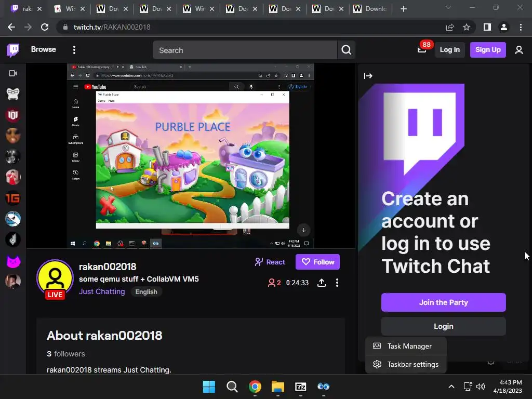This screenshot has width=532, height=399.
Task: Switch to the last 'Downlo' tab
Action: tap(371, 9)
